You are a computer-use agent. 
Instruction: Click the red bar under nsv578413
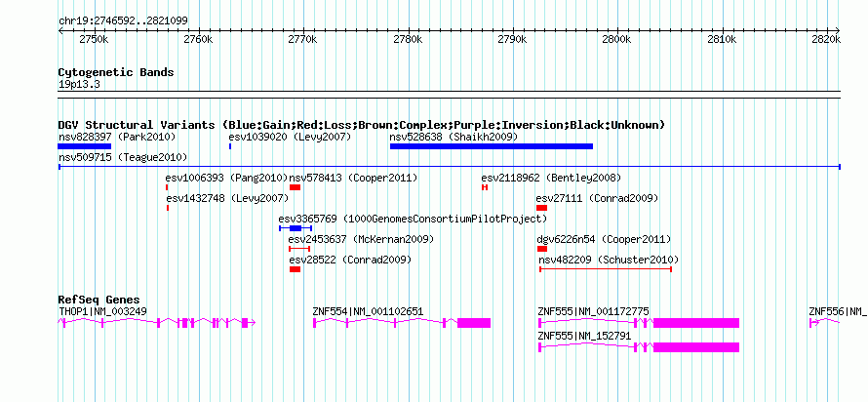(x=295, y=187)
